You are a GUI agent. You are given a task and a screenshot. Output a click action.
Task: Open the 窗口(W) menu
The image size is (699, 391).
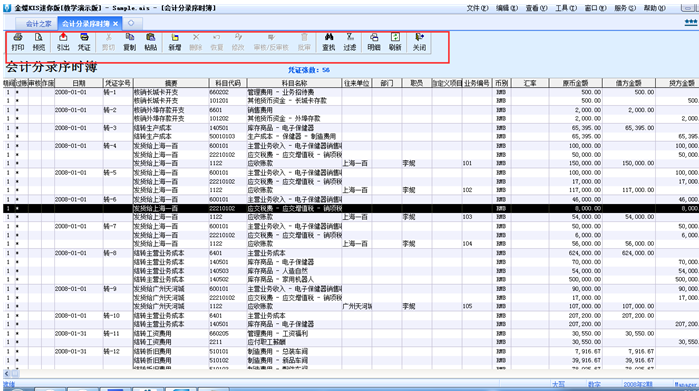pyautogui.click(x=595, y=8)
